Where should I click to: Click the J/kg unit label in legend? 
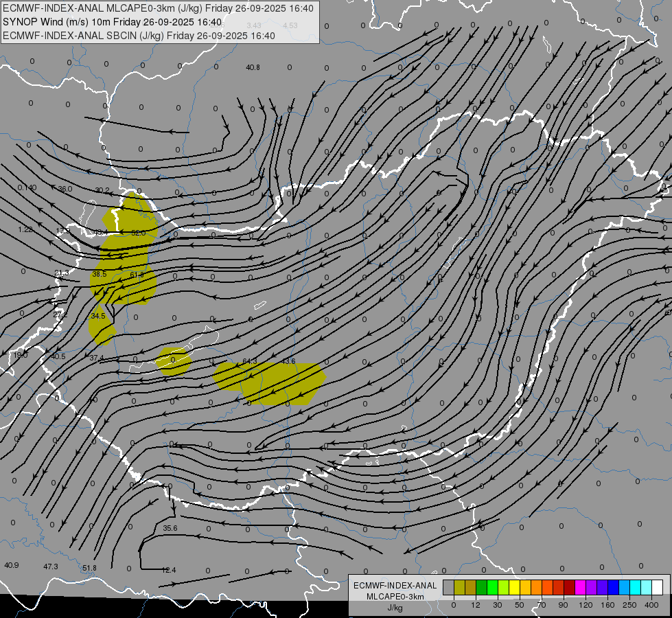coord(395,608)
